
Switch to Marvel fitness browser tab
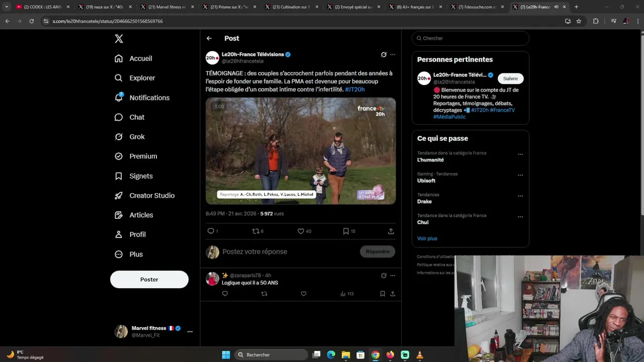(167, 7)
